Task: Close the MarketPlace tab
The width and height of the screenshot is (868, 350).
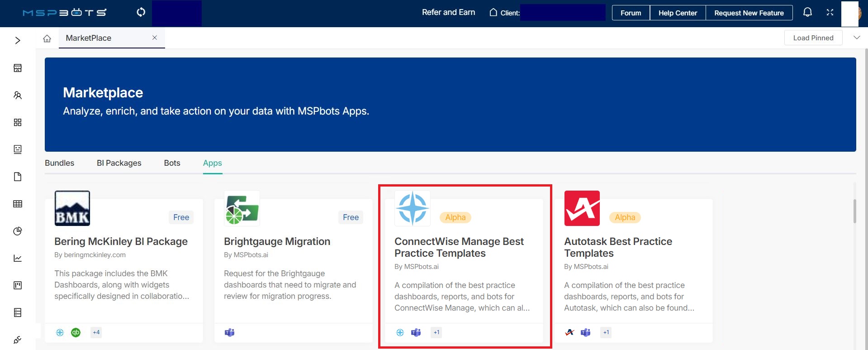Action: coord(155,38)
